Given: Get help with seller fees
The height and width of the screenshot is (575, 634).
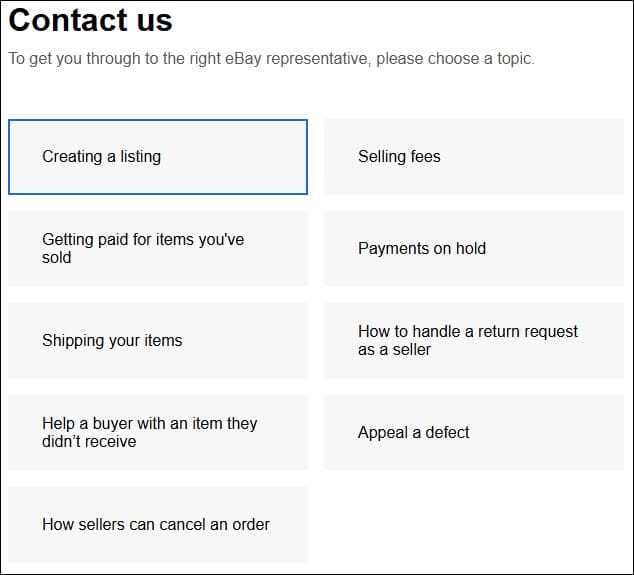Looking at the screenshot, I should click(473, 157).
